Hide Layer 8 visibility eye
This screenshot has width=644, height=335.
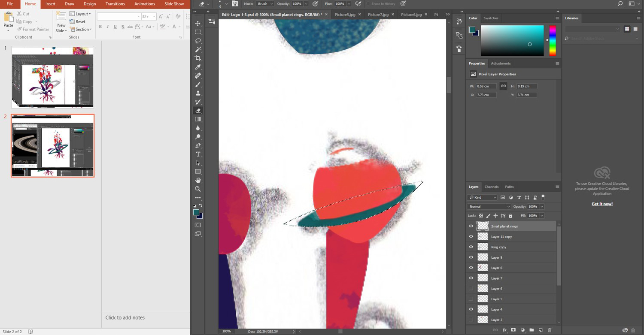point(471,268)
